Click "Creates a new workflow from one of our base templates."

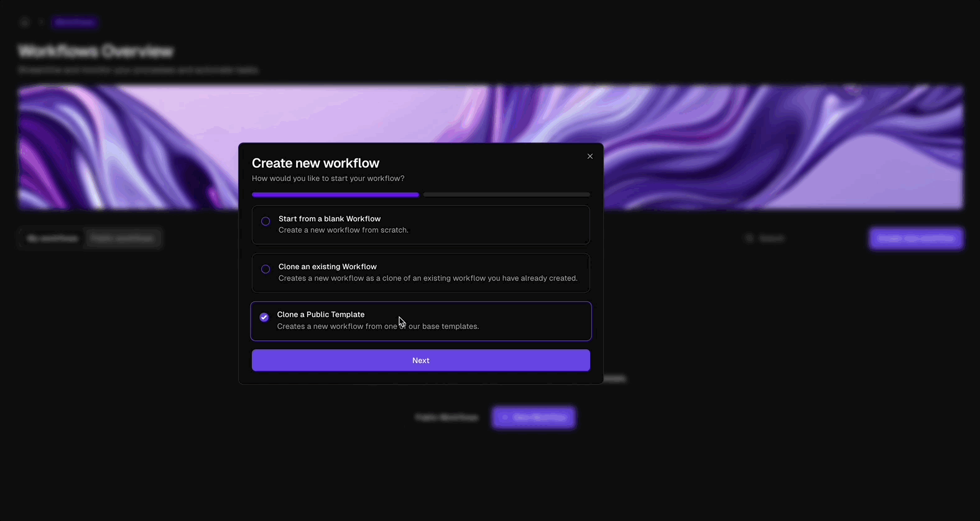point(378,326)
